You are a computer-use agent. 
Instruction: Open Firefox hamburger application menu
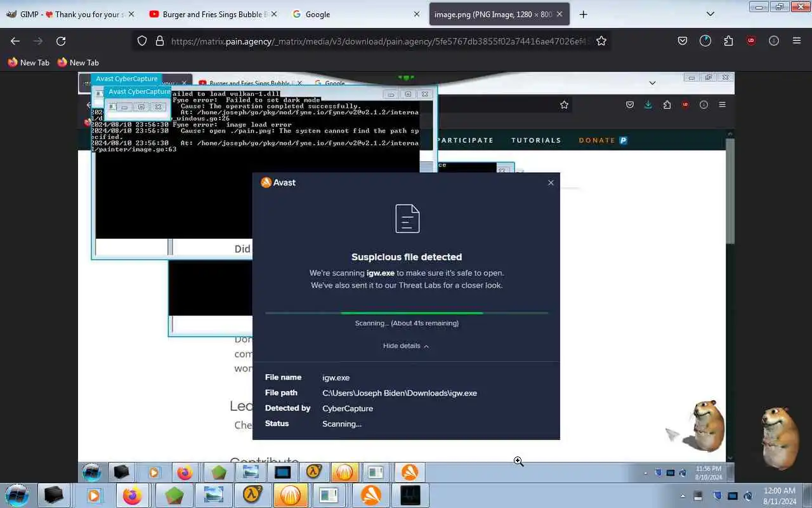point(797,41)
